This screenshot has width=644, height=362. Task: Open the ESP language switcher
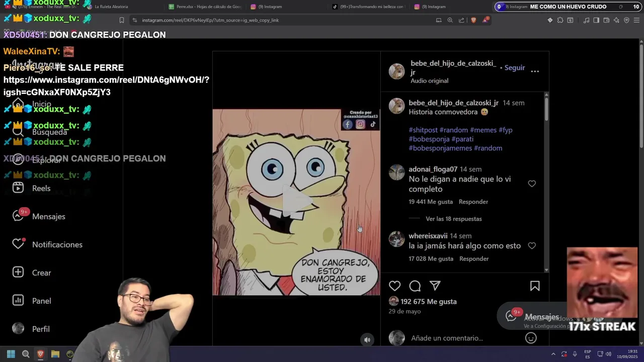click(588, 354)
